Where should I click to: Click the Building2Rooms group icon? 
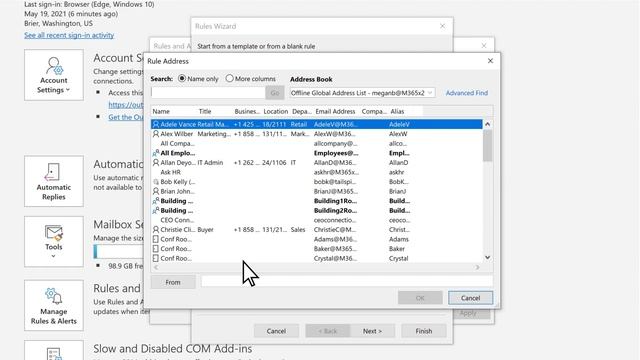point(156,211)
